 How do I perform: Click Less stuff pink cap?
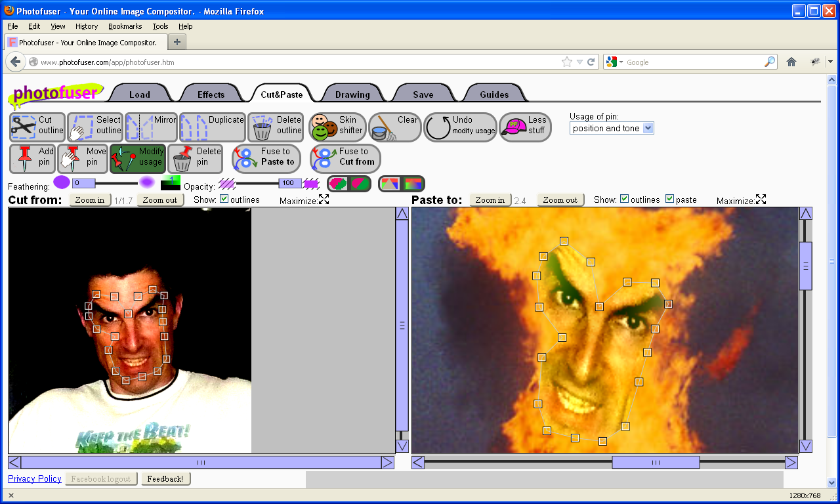click(x=524, y=127)
